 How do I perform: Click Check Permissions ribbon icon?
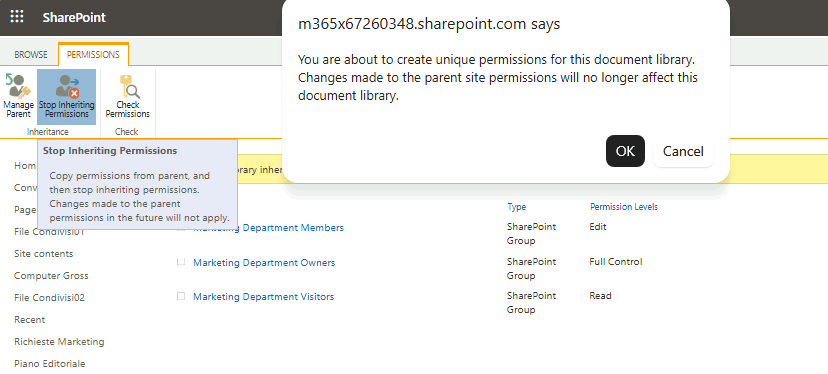point(127,96)
